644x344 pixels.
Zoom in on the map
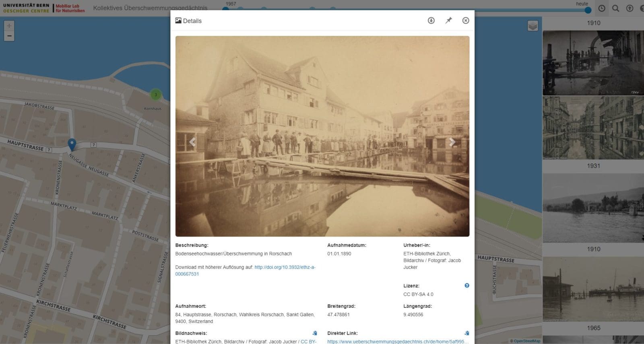[x=9, y=26]
